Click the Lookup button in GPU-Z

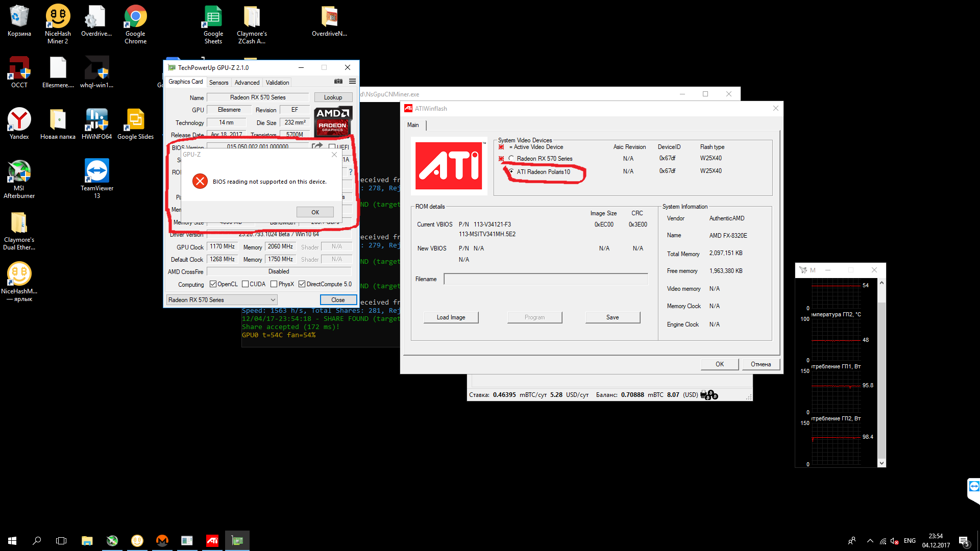pyautogui.click(x=333, y=97)
